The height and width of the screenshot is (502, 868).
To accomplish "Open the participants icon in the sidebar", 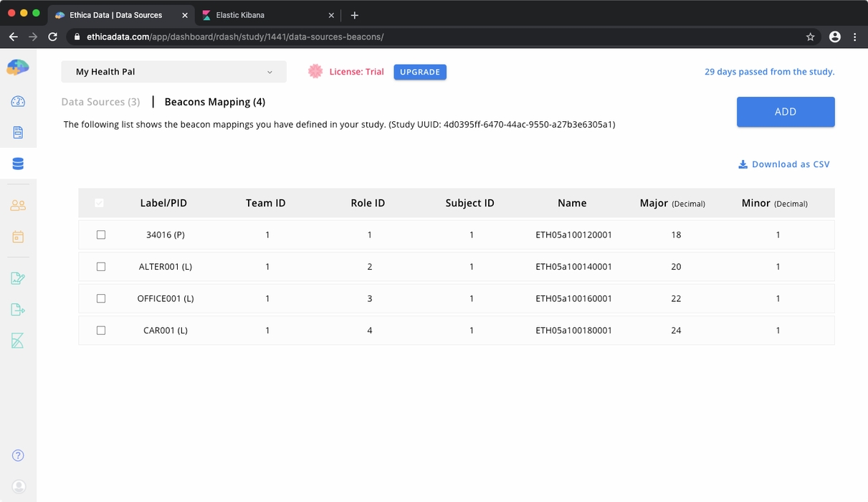I will click(18, 204).
